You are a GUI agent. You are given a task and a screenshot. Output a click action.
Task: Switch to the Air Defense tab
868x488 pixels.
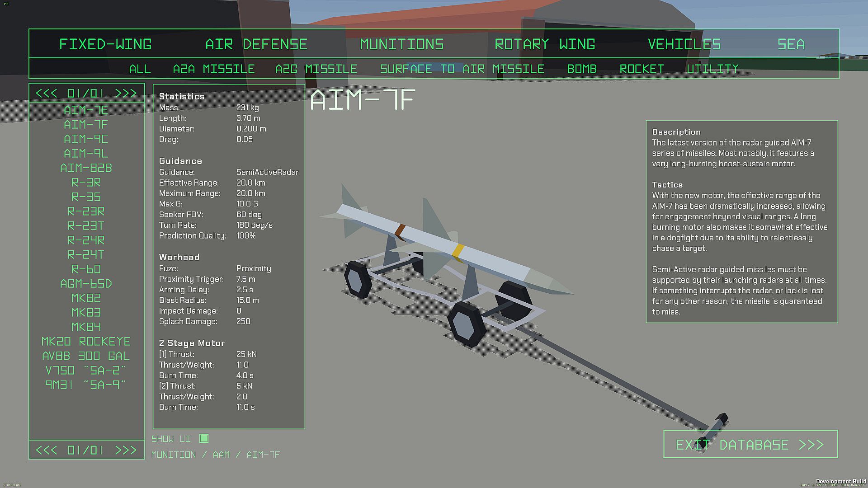(256, 44)
